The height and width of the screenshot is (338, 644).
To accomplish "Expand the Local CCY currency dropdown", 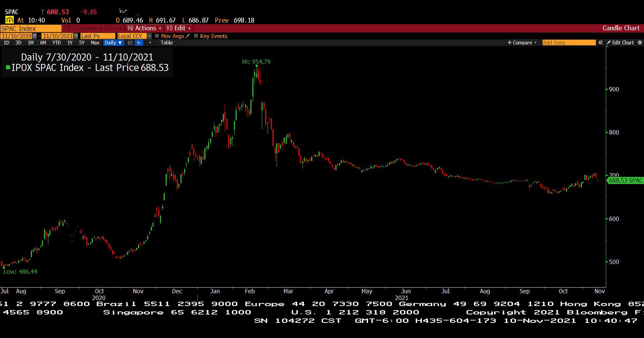I will pos(150,36).
